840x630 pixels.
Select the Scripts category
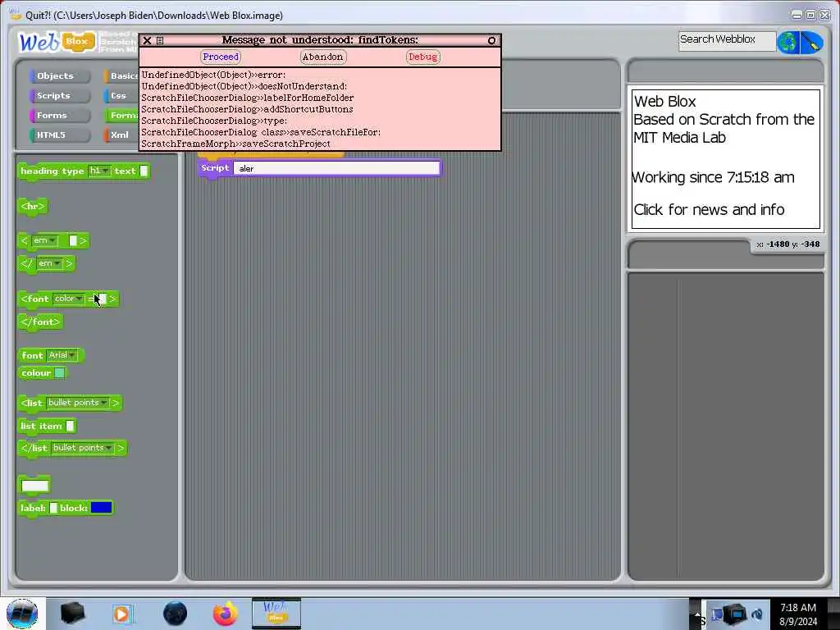tap(59, 96)
